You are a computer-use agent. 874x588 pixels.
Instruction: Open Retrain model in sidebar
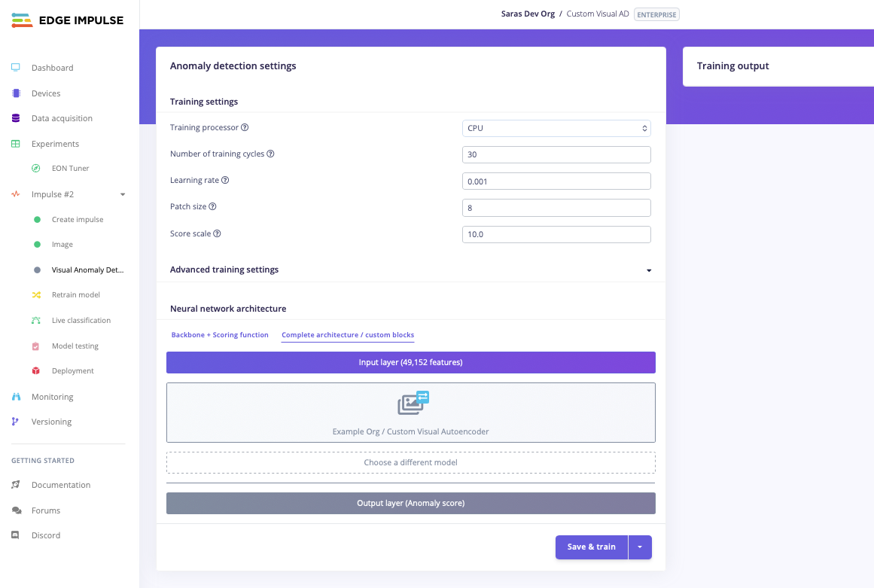(76, 295)
